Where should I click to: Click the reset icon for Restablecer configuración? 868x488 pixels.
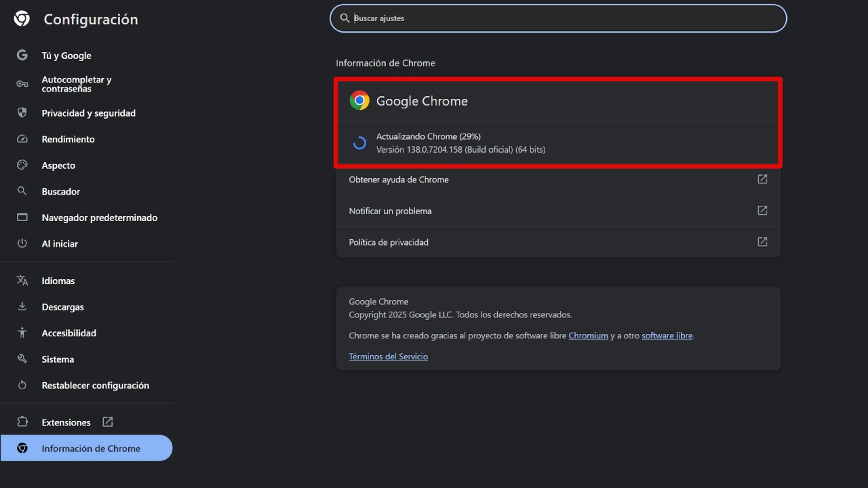point(22,385)
